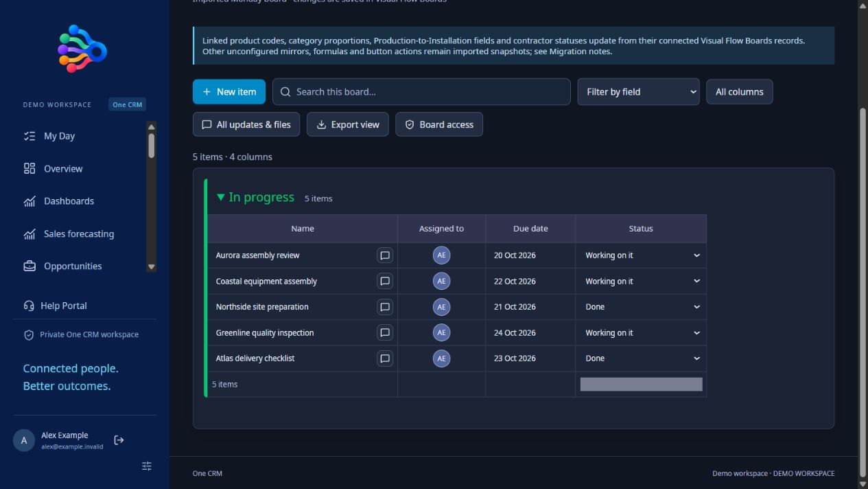Click the magnifier icon in the search box
868x489 pixels.
click(285, 92)
